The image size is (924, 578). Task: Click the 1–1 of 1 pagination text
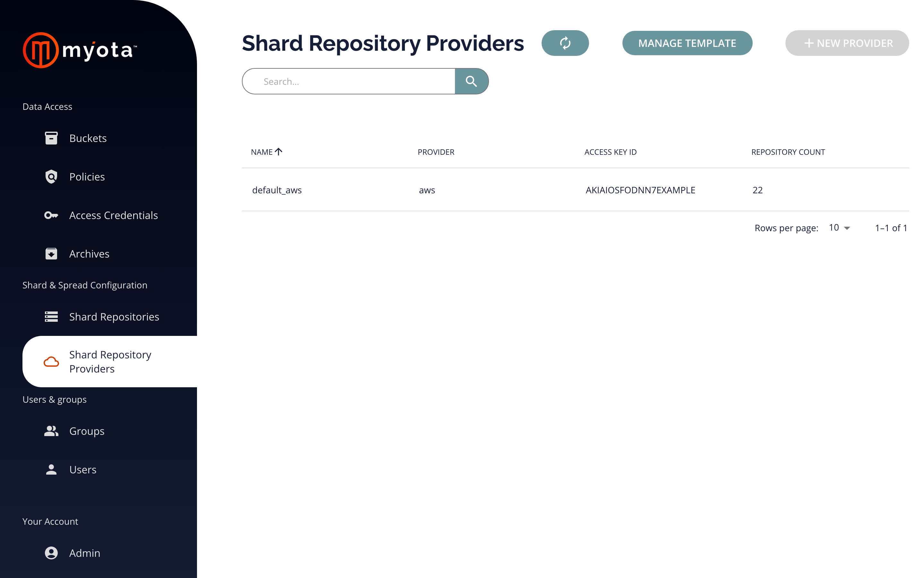891,228
